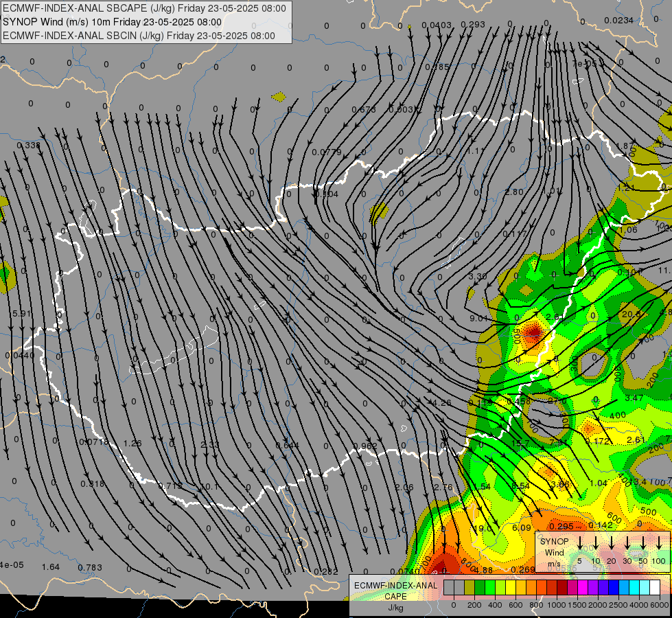This screenshot has height=618, width=672.
Task: Click the map value 0.282
Action: (x=326, y=572)
